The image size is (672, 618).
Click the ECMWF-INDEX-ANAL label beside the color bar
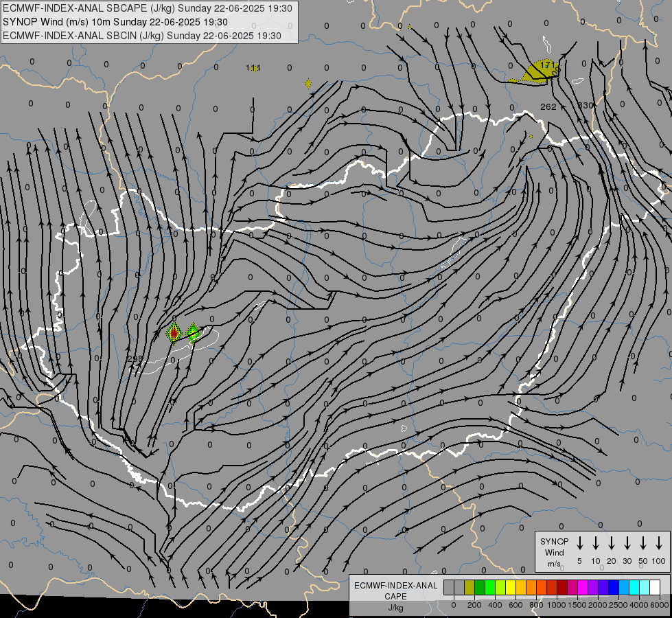point(395,586)
